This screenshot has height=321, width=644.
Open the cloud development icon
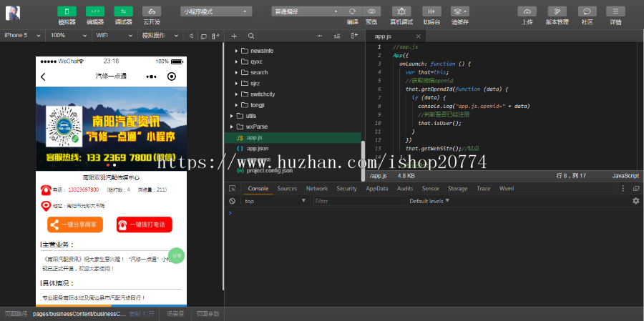click(x=151, y=11)
